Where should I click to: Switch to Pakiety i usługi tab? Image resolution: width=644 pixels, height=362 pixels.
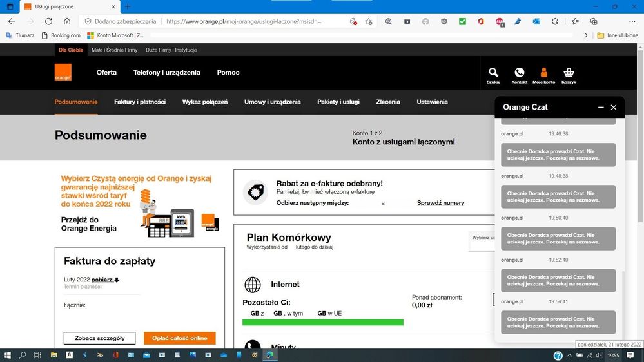pyautogui.click(x=338, y=102)
